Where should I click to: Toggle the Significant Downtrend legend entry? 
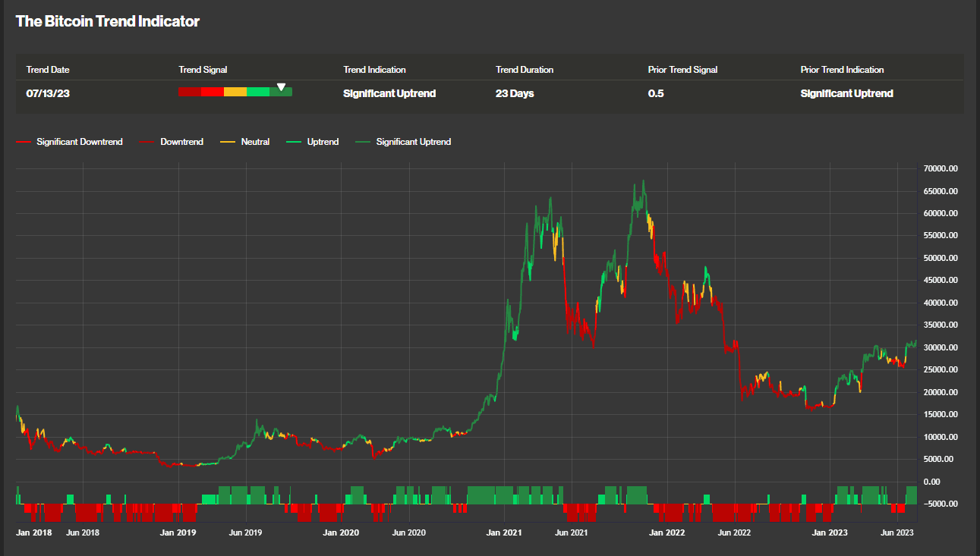[69, 142]
